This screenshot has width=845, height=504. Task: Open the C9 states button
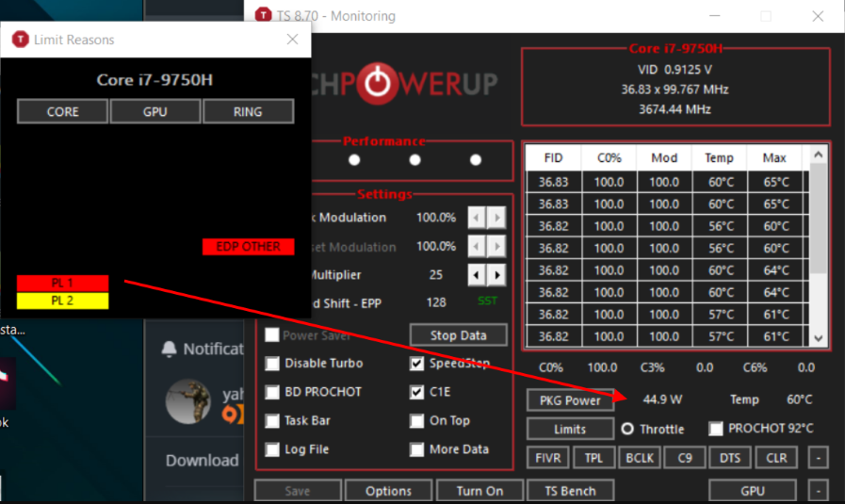click(x=685, y=458)
